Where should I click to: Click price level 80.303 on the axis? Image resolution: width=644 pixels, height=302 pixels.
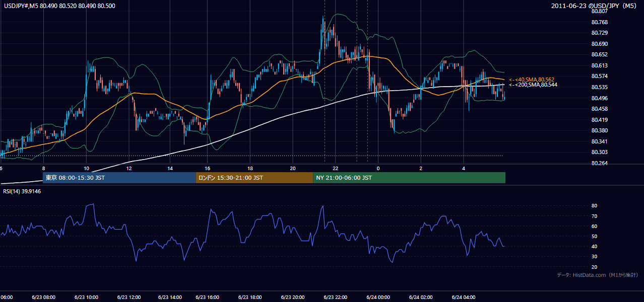599,152
